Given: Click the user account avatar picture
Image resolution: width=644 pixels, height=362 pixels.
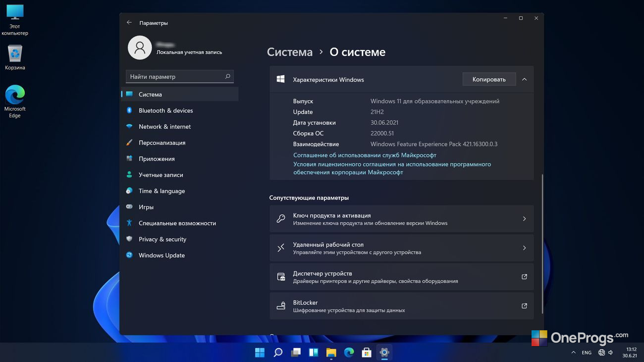Looking at the screenshot, I should (x=140, y=48).
